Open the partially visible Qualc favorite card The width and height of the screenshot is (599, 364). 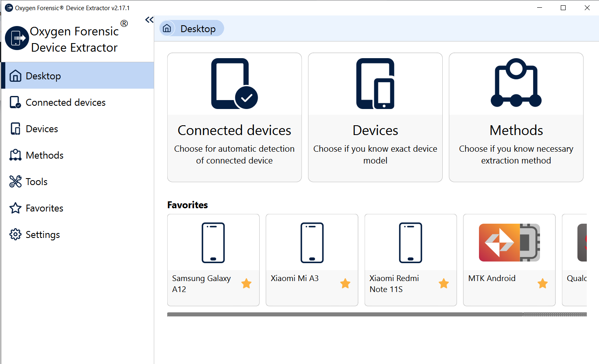(575, 260)
